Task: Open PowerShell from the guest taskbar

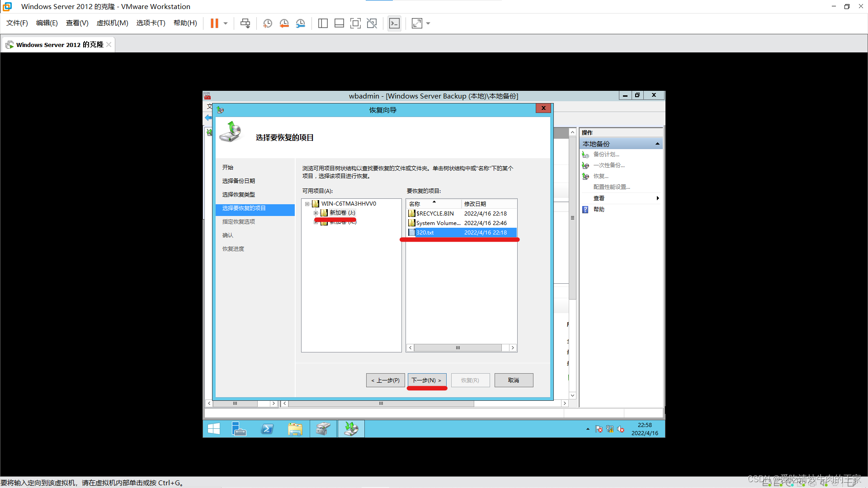Action: (267, 429)
